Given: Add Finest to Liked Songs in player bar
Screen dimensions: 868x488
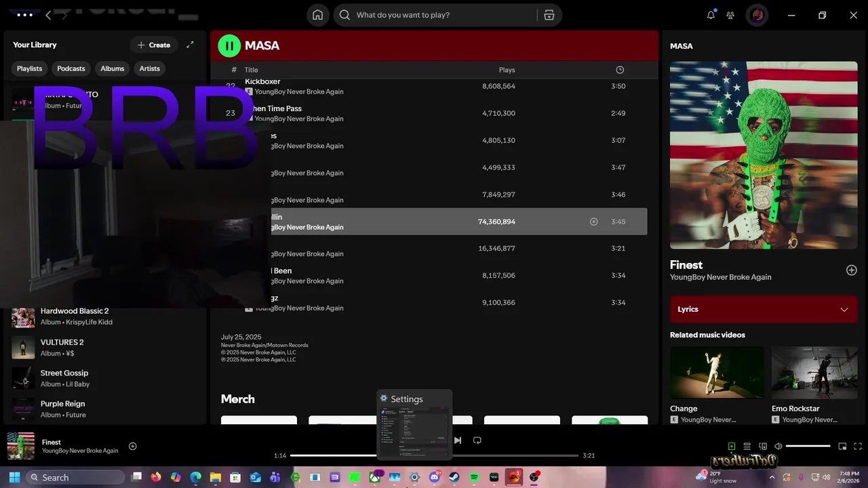Looking at the screenshot, I should coord(133,446).
